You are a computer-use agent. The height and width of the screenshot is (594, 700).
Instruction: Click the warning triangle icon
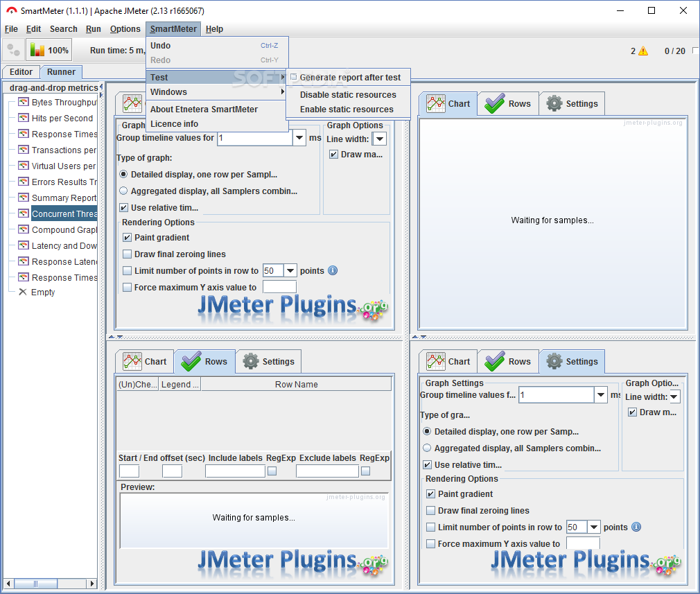pos(643,51)
